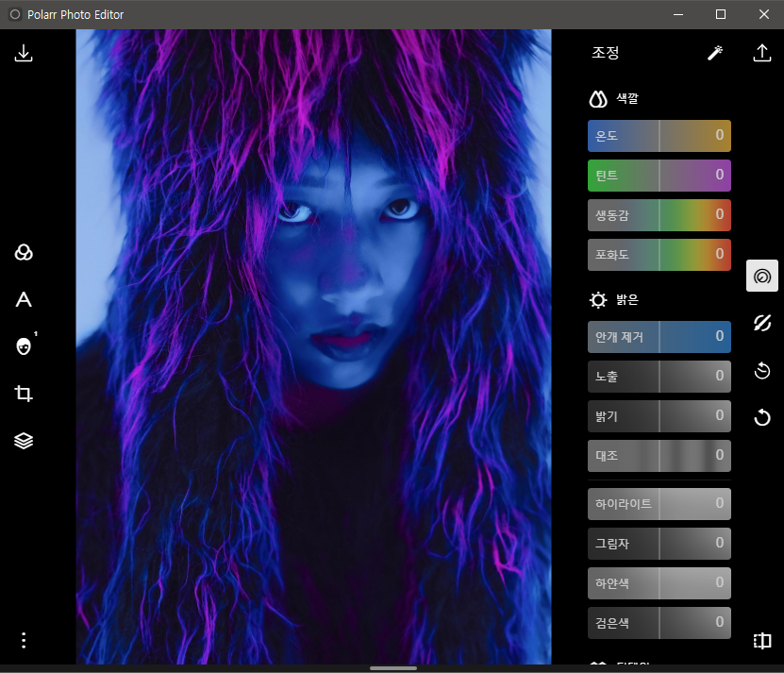Open the face retouch tool icon
The image size is (784, 673).
click(24, 345)
